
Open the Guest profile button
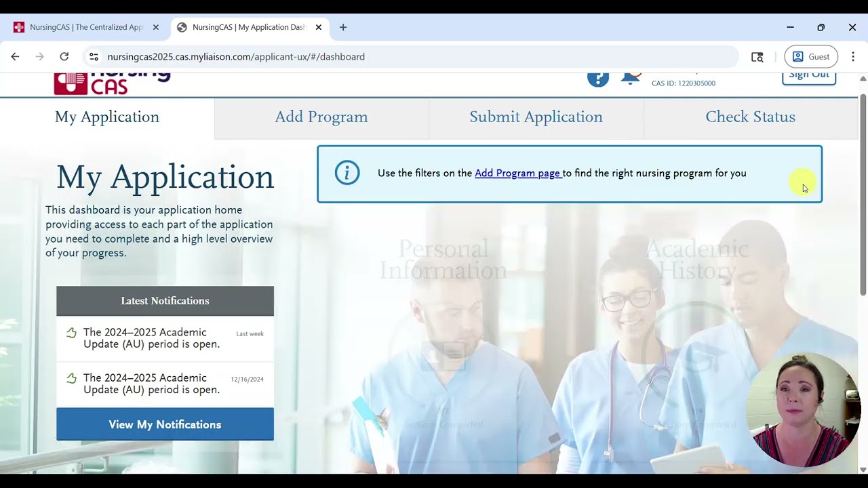coord(811,57)
